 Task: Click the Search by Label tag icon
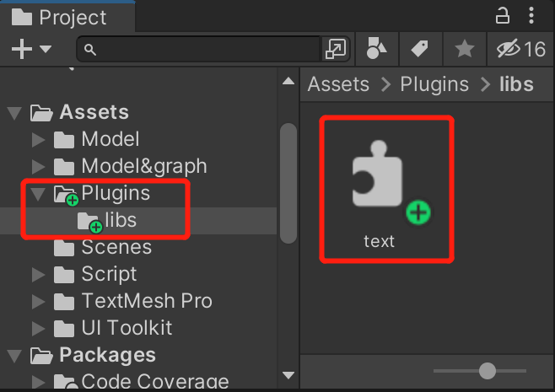pos(420,48)
